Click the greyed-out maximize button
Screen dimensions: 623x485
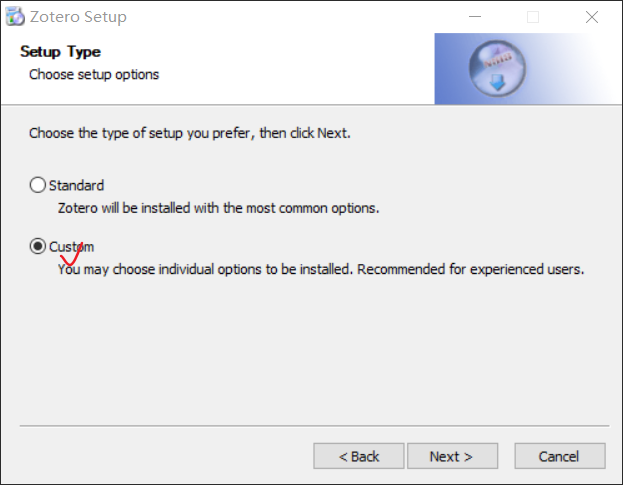pyautogui.click(x=533, y=17)
